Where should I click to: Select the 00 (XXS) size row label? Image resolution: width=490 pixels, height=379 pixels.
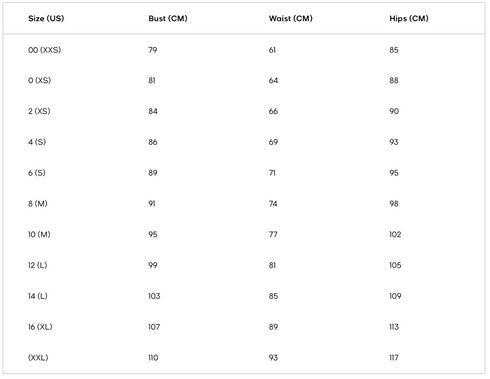click(45, 50)
